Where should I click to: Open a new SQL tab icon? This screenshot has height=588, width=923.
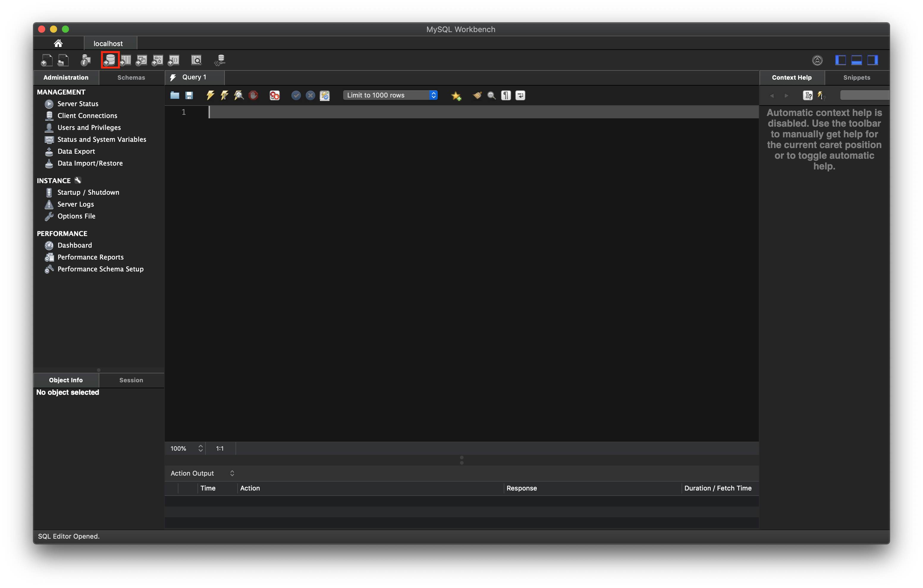point(46,60)
